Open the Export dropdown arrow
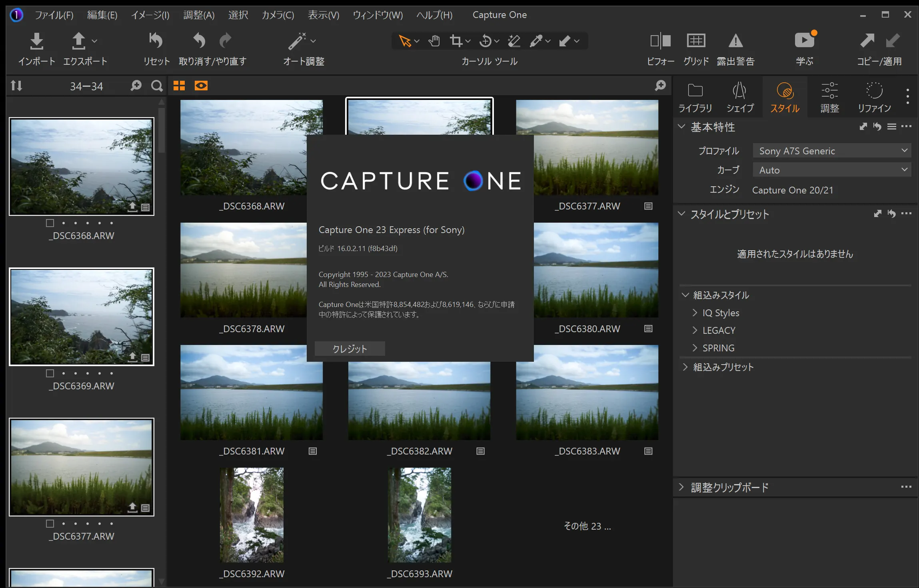Screen dimensions: 919x588 click(94, 41)
